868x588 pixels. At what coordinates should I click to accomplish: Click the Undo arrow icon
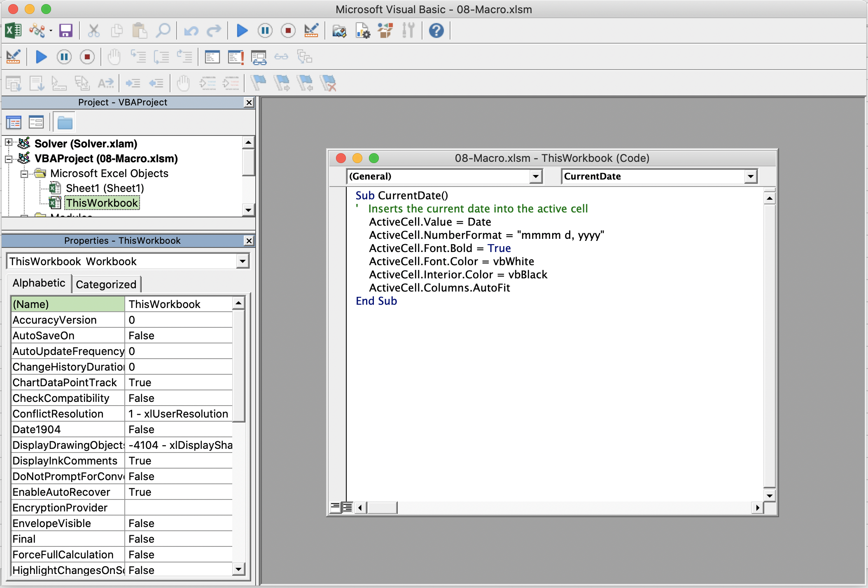coord(191,30)
